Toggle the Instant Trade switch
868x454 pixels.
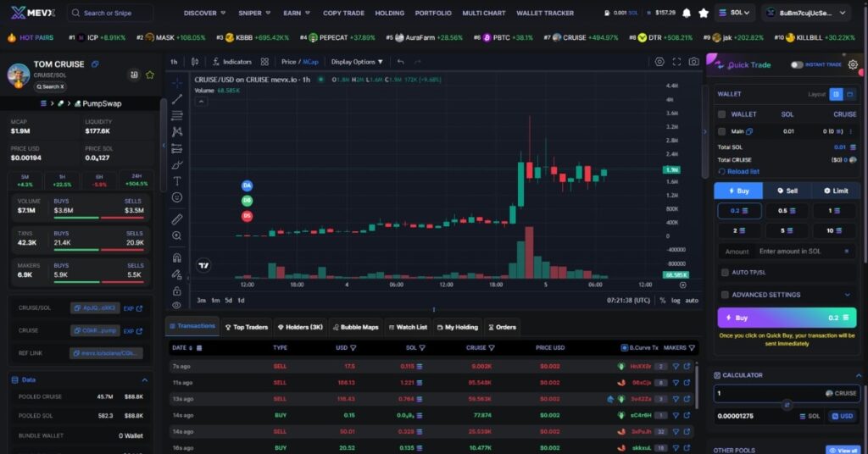coord(797,64)
